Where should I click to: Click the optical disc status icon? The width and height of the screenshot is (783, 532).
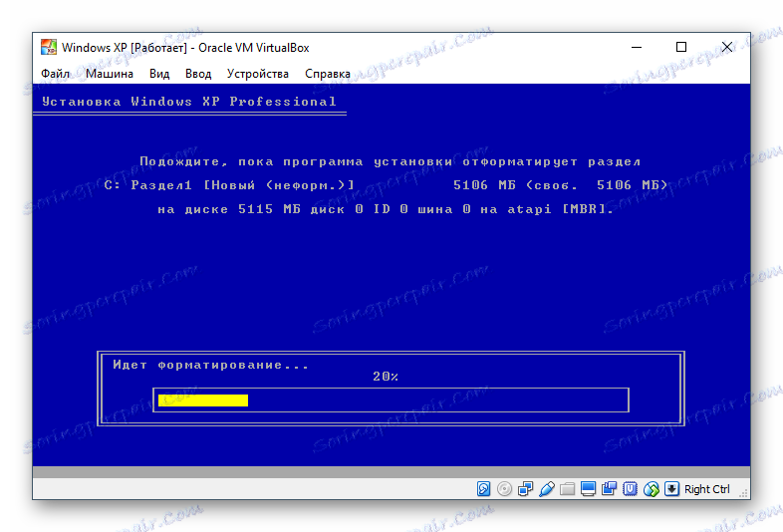(x=504, y=488)
